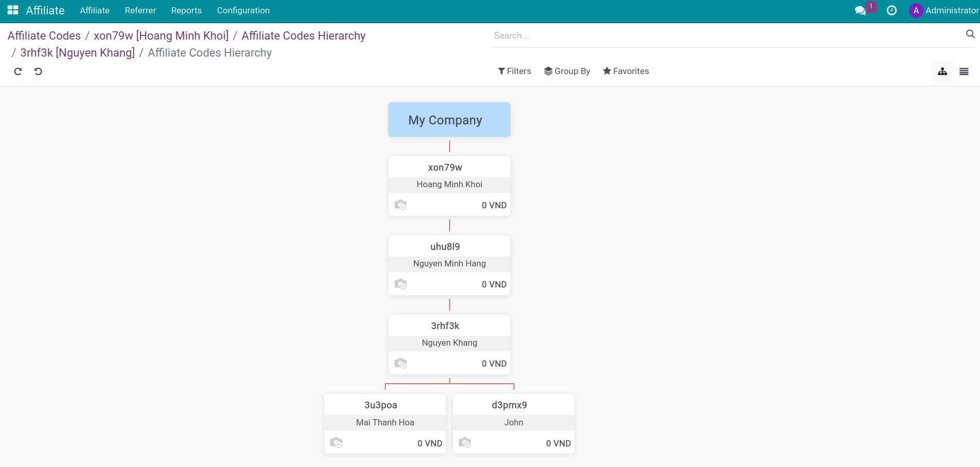This screenshot has height=467, width=980.
Task: Go to xon79w [Hoang Minh Khoi] breadcrumb
Action: [x=161, y=35]
